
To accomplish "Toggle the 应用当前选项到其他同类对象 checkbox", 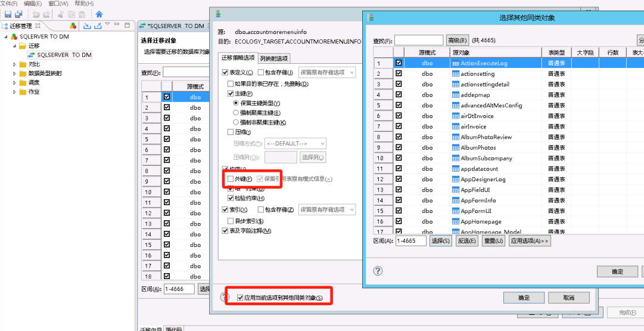I will (x=240, y=297).
